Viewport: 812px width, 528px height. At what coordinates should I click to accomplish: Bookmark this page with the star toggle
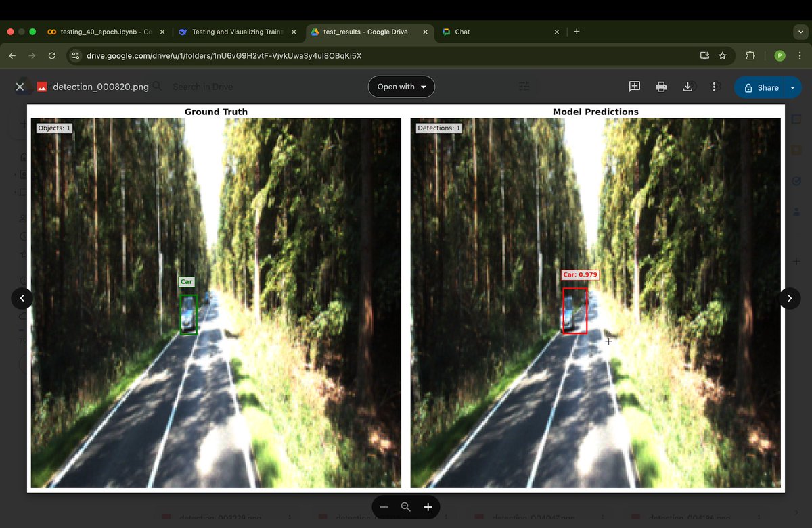tap(723, 55)
